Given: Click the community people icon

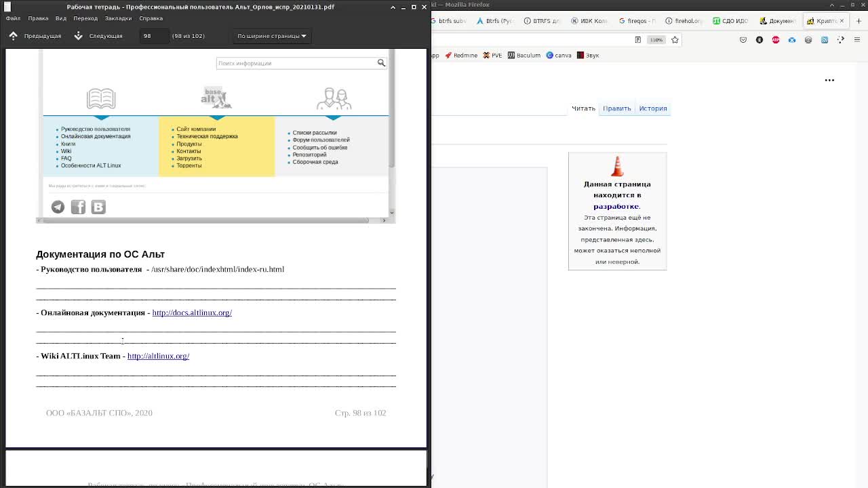Looking at the screenshot, I should [334, 99].
